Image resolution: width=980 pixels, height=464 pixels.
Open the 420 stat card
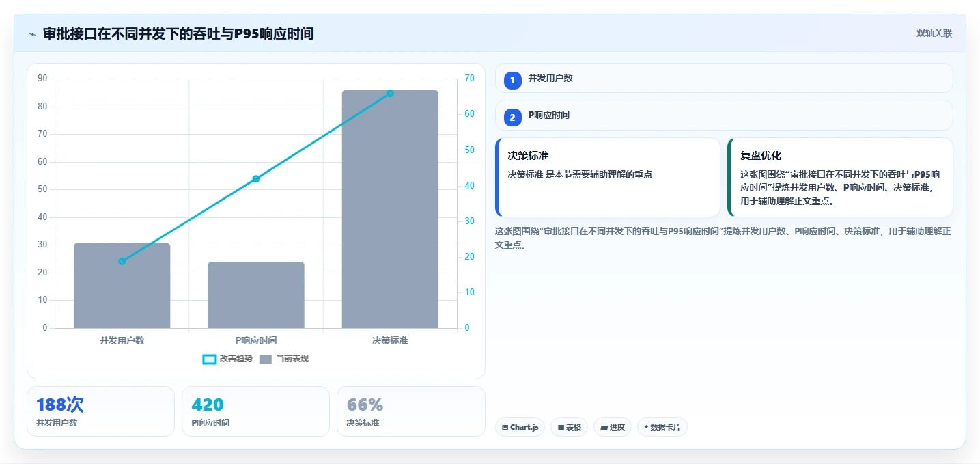255,411
